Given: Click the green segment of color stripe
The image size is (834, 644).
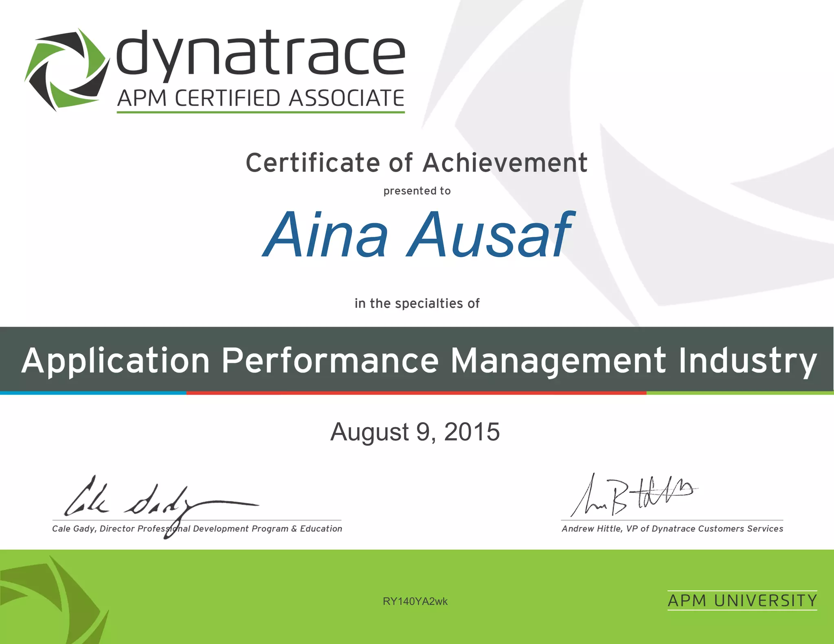Looking at the screenshot, I should pyautogui.click(x=740, y=393).
